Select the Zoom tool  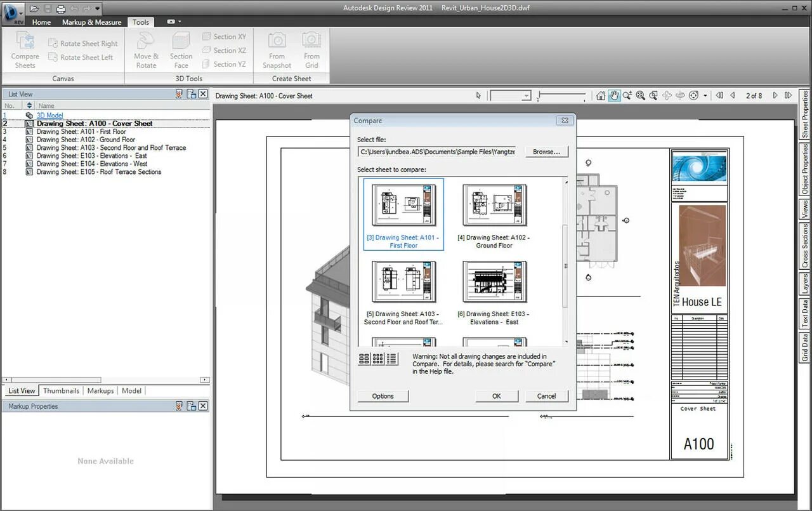627,96
